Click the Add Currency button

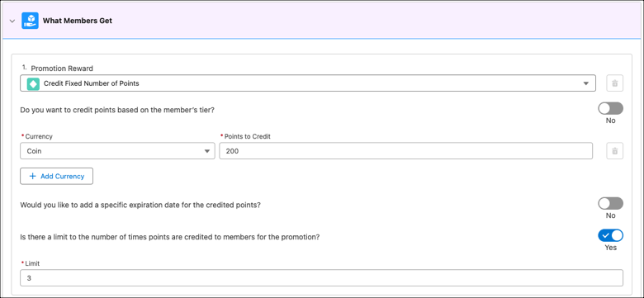click(57, 176)
